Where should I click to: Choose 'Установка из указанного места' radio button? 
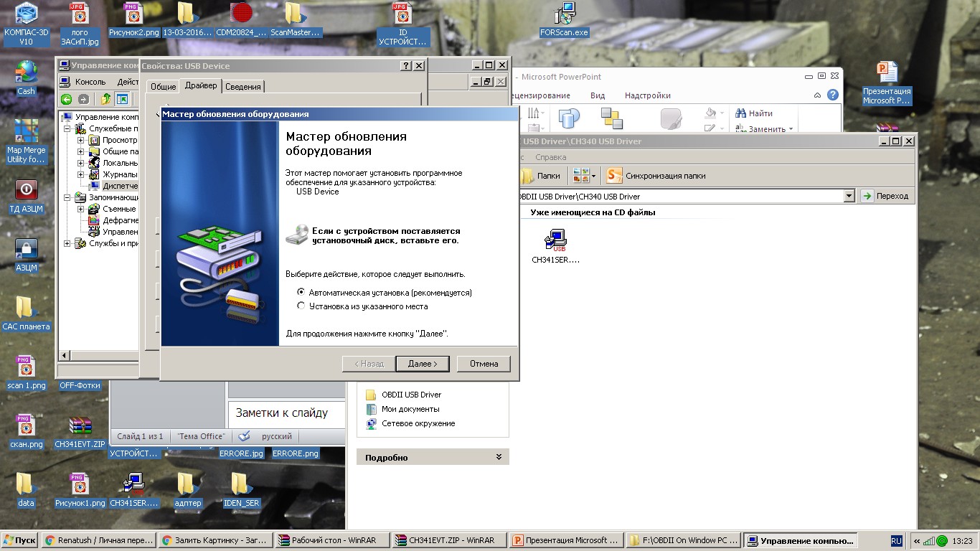click(301, 306)
